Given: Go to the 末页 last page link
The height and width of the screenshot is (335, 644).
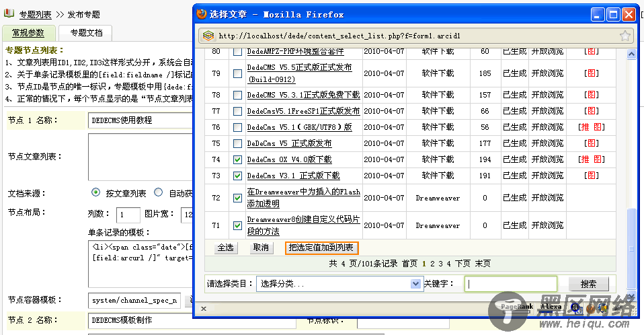Looking at the screenshot, I should tap(483, 264).
